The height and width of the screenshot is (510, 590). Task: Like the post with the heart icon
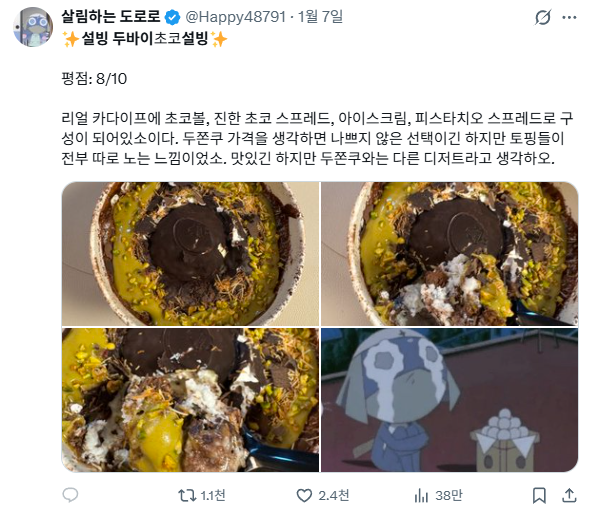[304, 495]
